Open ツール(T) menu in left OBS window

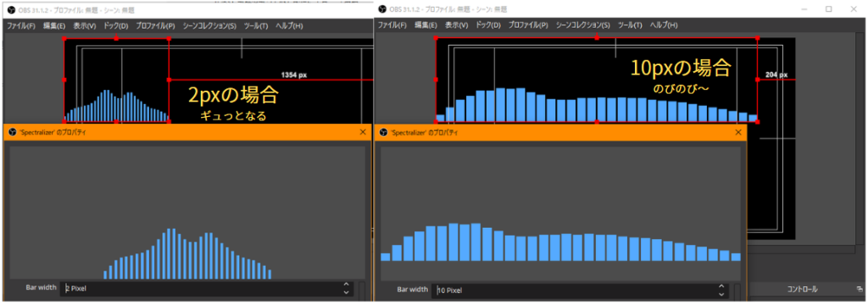256,26
